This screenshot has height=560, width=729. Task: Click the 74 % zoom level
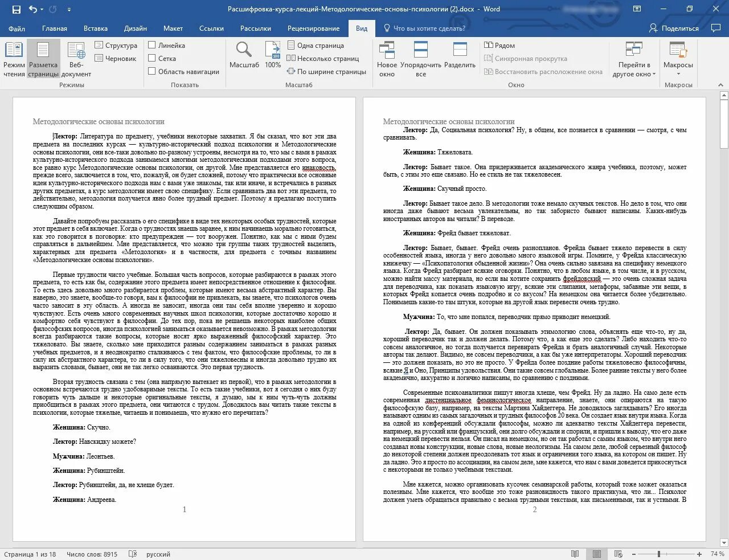[x=718, y=554]
